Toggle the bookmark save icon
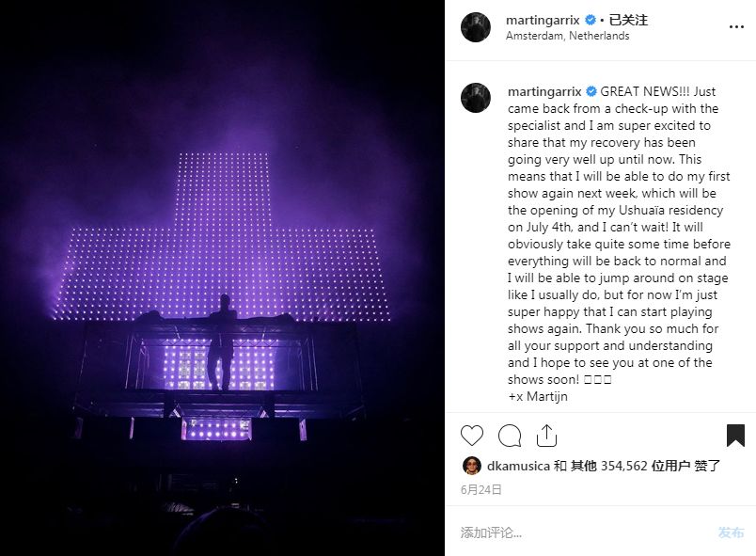Image resolution: width=756 pixels, height=556 pixels. (x=735, y=436)
